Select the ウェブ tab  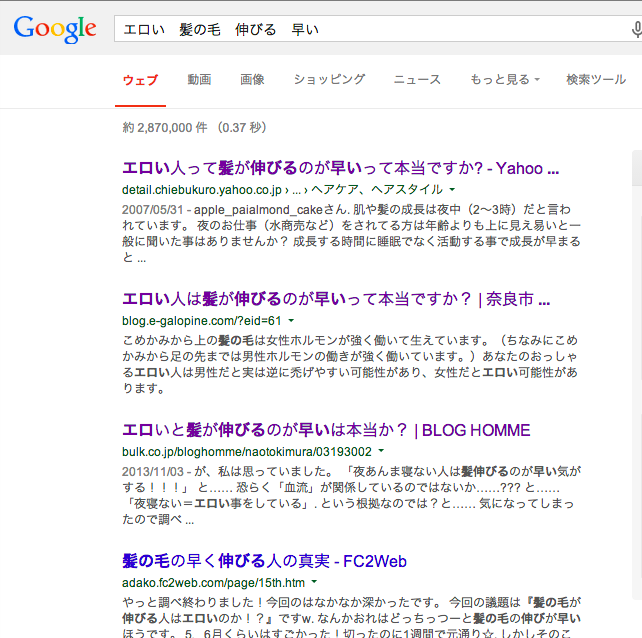pyautogui.click(x=140, y=80)
